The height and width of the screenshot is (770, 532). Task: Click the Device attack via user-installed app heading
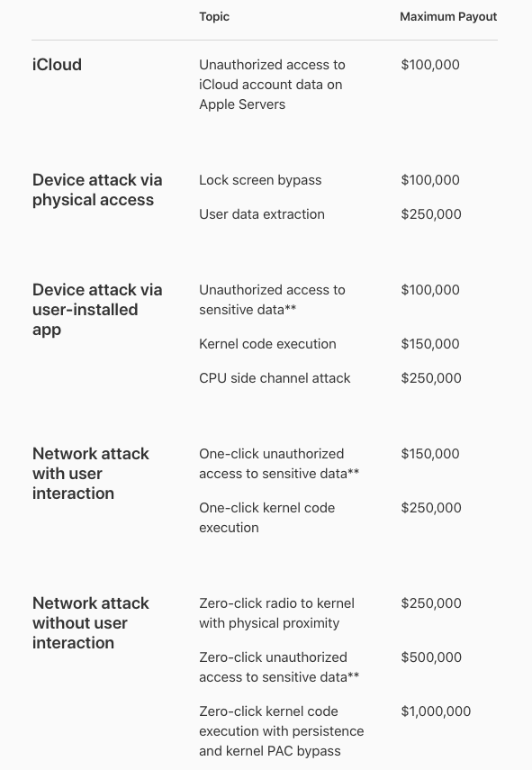97,310
